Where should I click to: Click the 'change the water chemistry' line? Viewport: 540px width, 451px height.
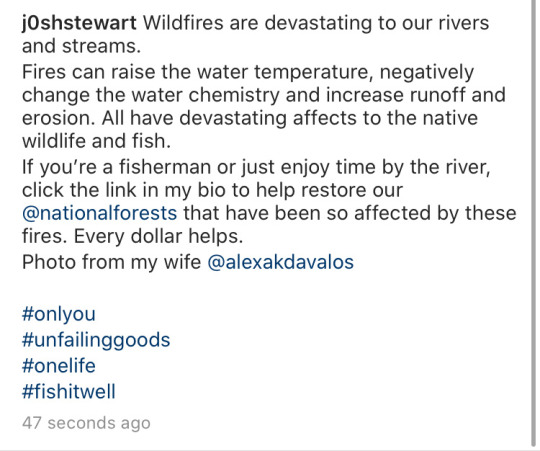[x=264, y=95]
